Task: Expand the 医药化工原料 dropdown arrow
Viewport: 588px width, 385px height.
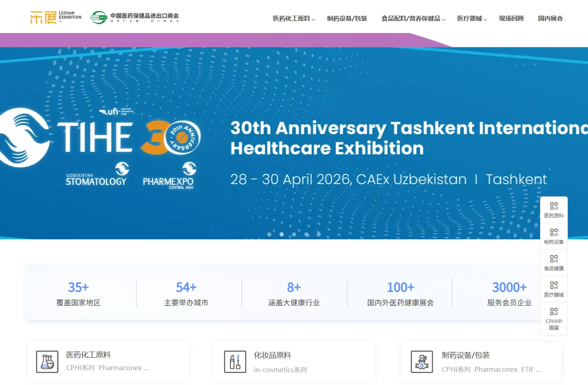Action: pos(313,19)
